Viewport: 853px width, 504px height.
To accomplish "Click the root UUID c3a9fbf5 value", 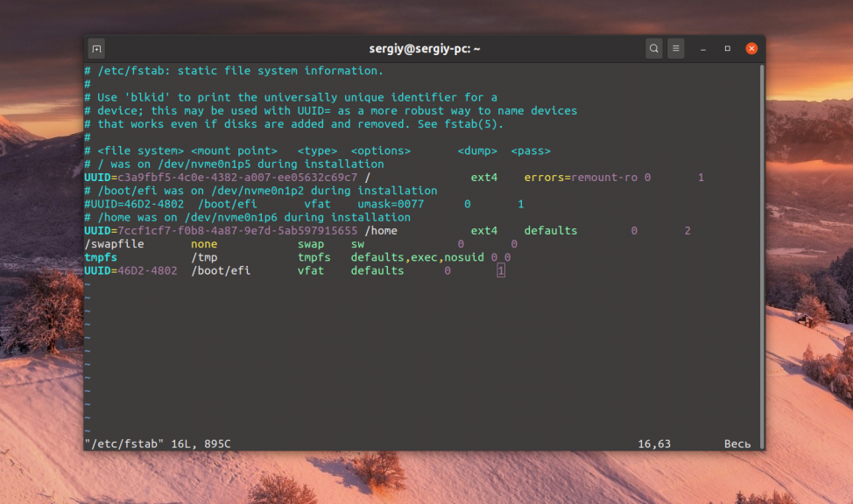I will [x=236, y=178].
